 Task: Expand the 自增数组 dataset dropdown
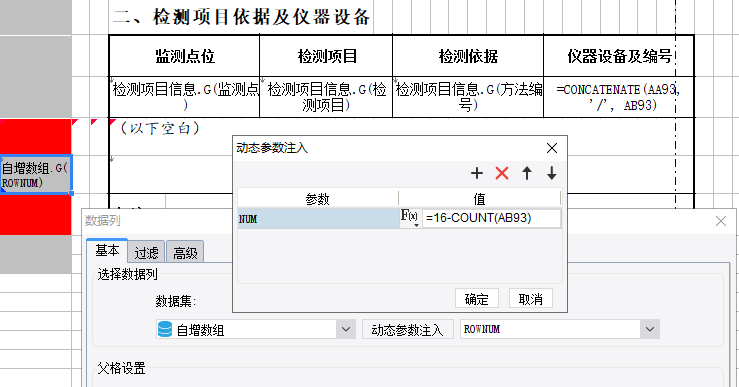tap(346, 329)
